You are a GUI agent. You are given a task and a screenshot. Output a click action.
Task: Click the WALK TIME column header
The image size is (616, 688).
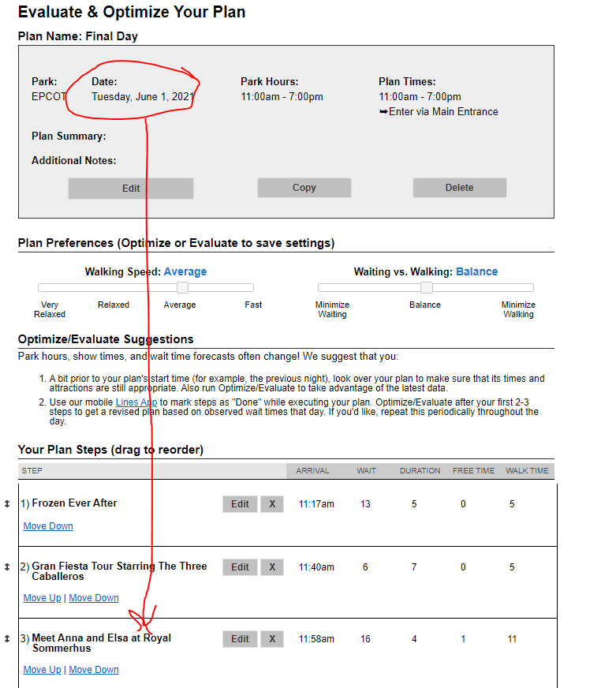point(527,471)
